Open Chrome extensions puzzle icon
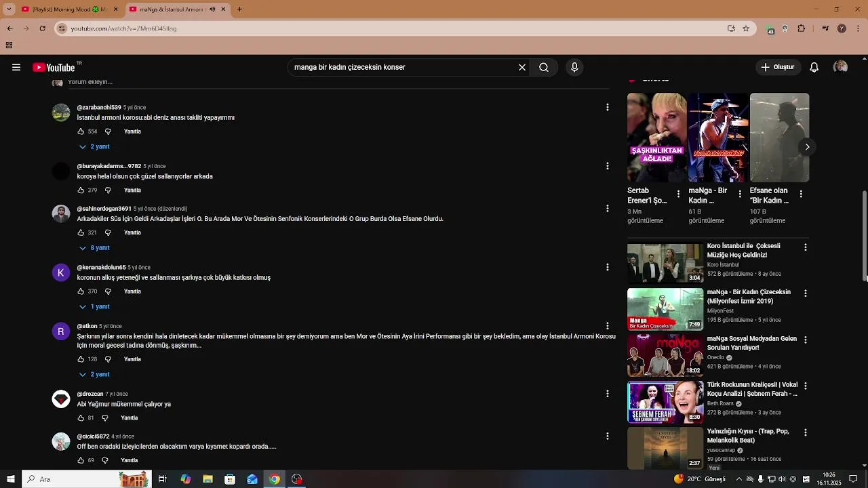The image size is (868, 488). pos(802,28)
